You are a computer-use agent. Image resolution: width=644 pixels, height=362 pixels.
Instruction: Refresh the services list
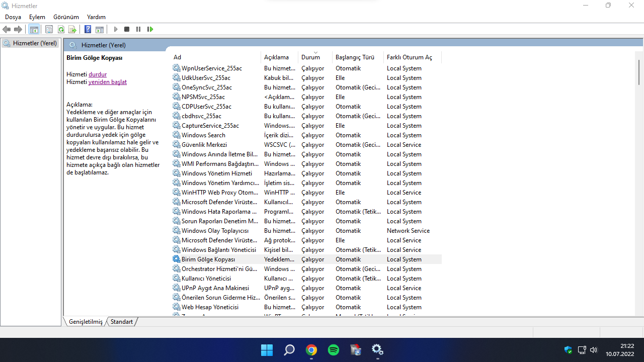pos(61,30)
